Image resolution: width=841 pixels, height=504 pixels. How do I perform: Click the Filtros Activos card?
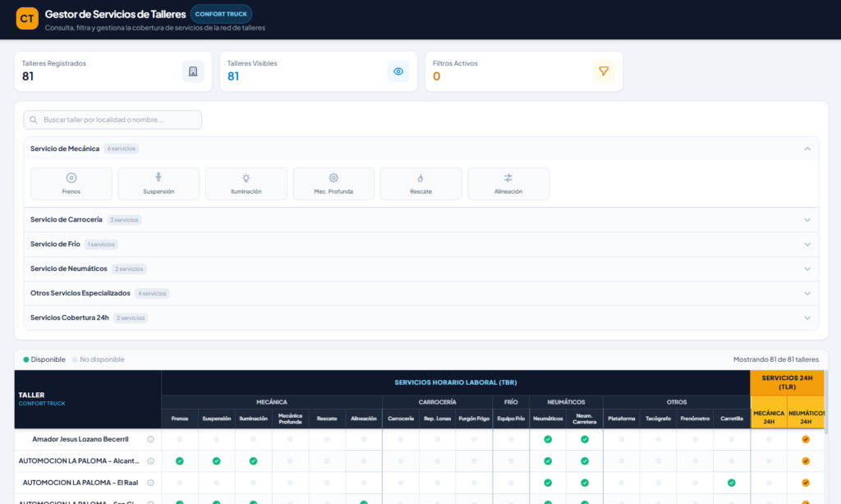[524, 71]
